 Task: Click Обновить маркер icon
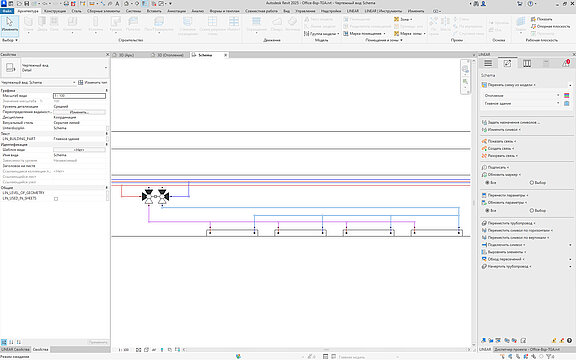pyautogui.click(x=484, y=175)
